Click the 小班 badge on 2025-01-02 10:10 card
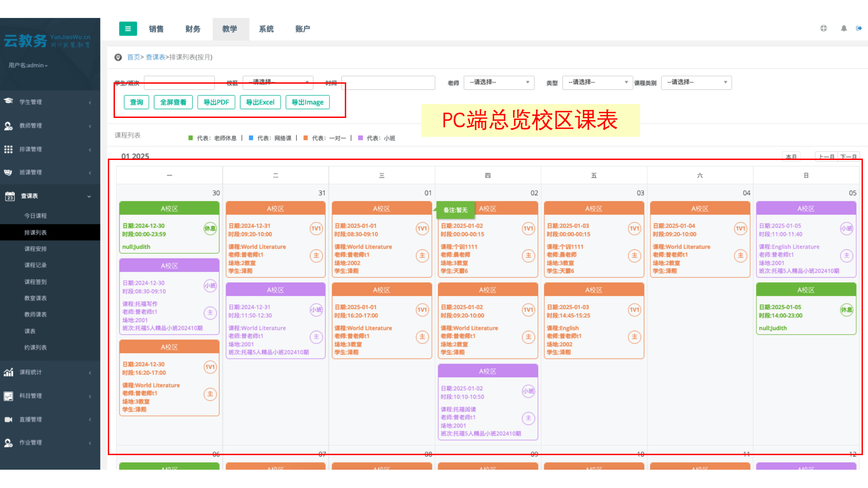 coord(528,391)
